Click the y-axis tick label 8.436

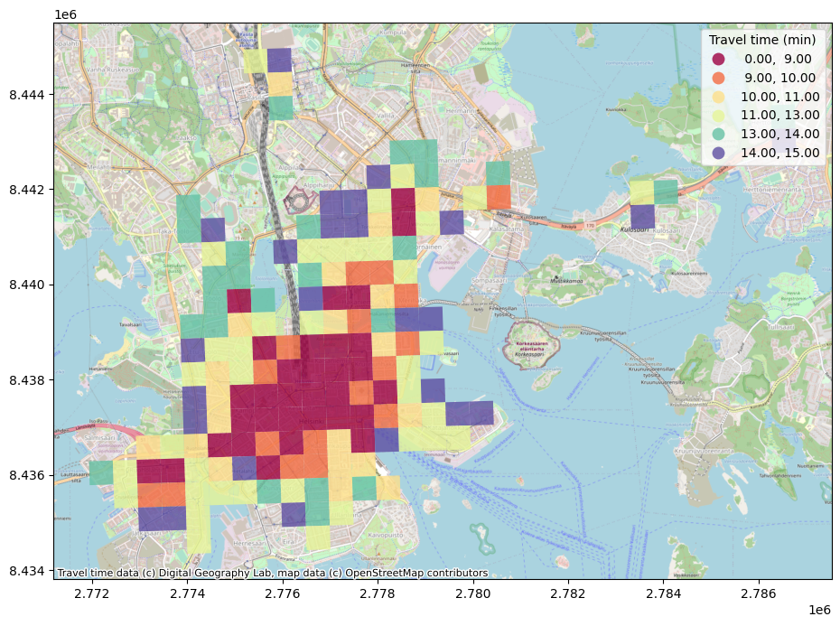28,475
